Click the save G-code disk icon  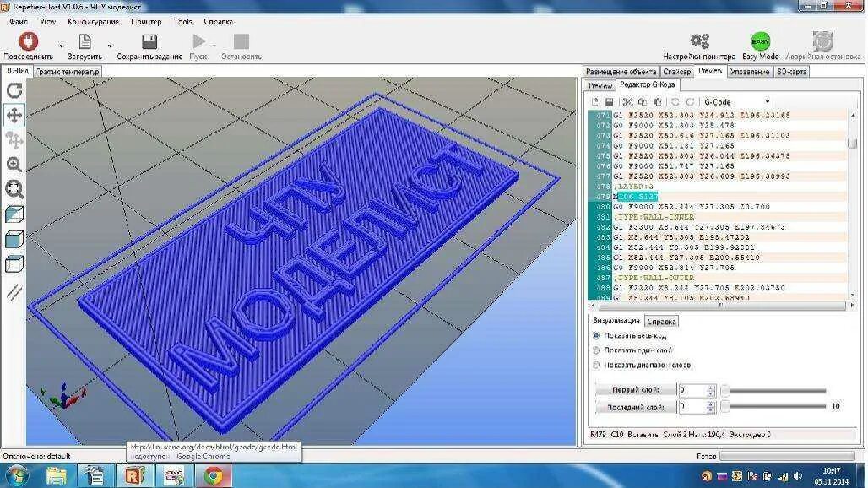click(x=610, y=102)
